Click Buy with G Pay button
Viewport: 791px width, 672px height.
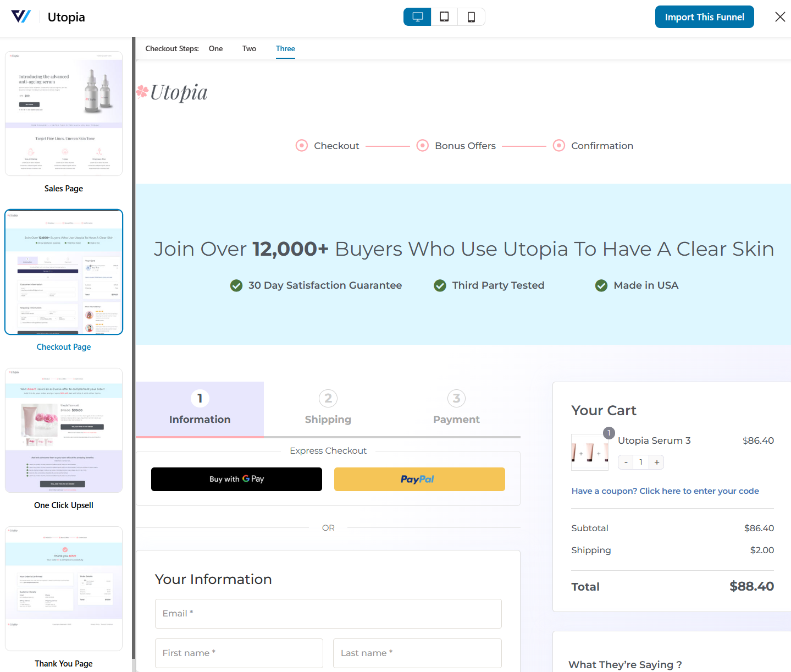236,479
